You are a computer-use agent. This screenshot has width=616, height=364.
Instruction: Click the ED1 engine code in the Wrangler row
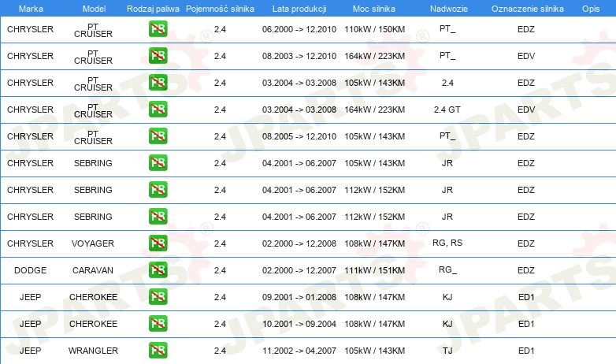[526, 351]
